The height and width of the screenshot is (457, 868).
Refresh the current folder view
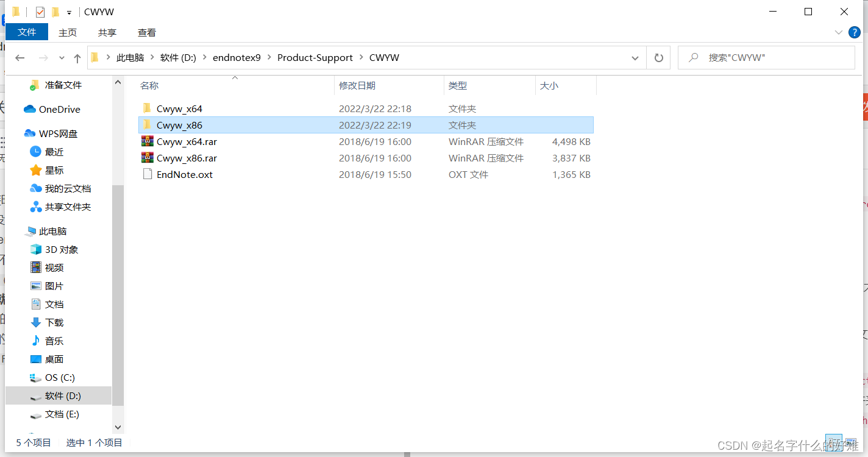coord(658,58)
